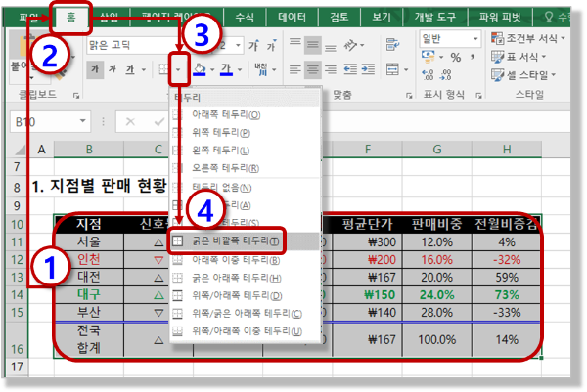Image resolution: width=587 pixels, height=392 pixels.
Task: Choose 위쪽 테두리(P) menu item
Action: pos(246,132)
